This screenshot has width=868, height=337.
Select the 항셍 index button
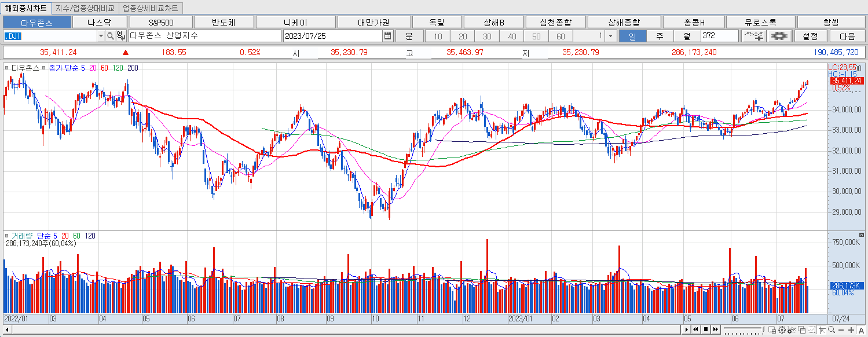coord(831,23)
